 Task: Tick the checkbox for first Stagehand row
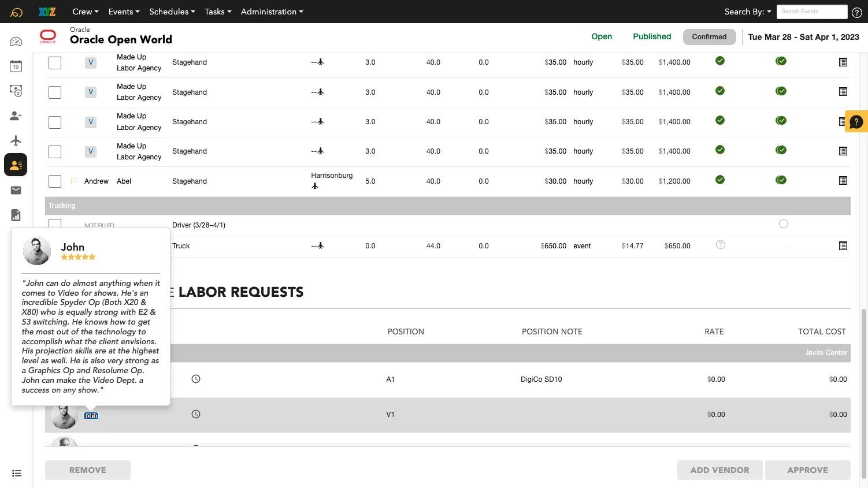coord(55,62)
